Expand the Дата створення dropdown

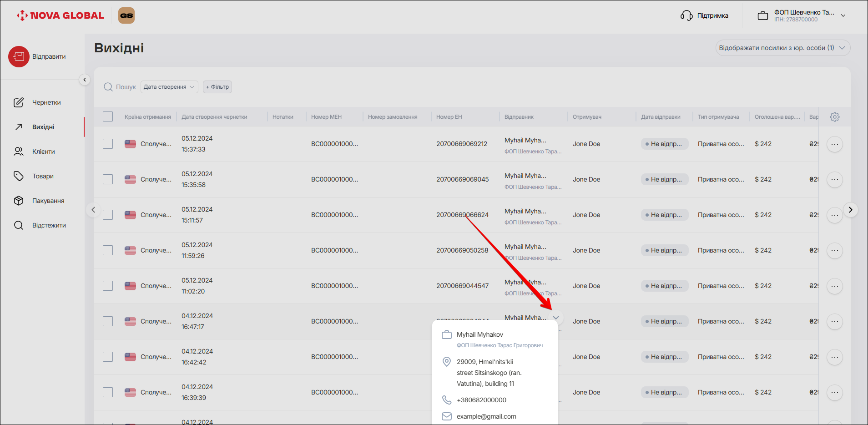[169, 87]
